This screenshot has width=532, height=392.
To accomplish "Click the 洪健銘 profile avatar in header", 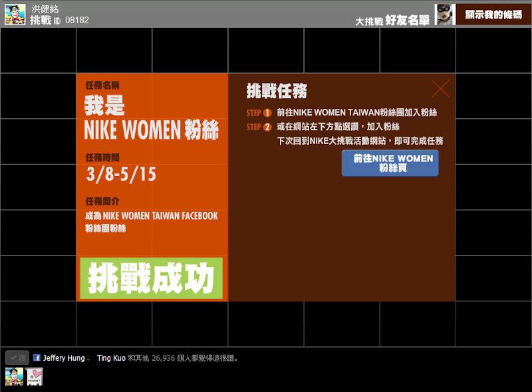I will click(15, 15).
